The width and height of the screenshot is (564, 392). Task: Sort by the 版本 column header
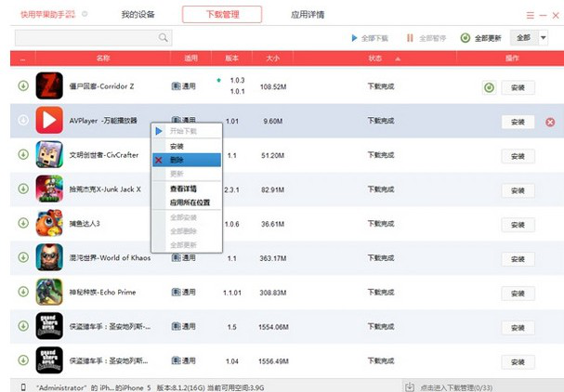tap(231, 59)
